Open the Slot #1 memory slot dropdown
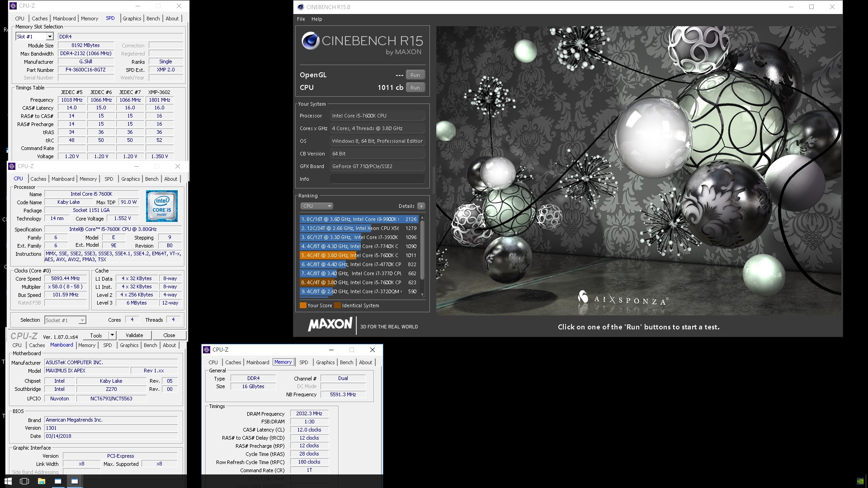 coord(50,37)
